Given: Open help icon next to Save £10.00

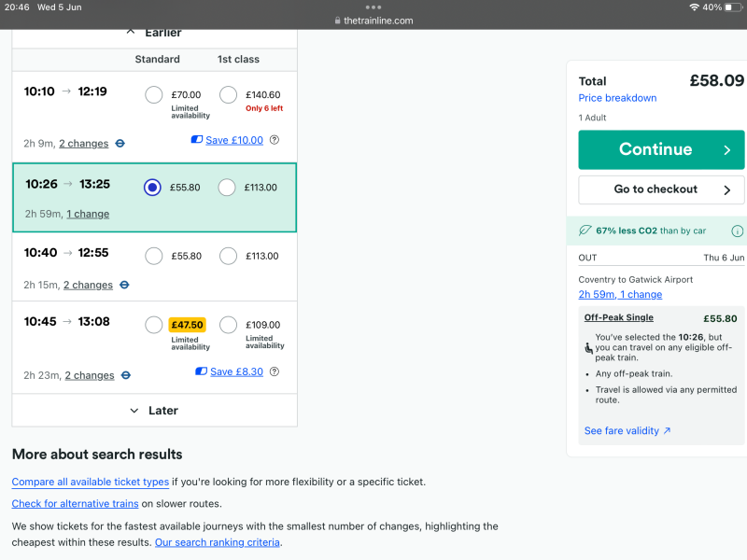Looking at the screenshot, I should (x=275, y=140).
